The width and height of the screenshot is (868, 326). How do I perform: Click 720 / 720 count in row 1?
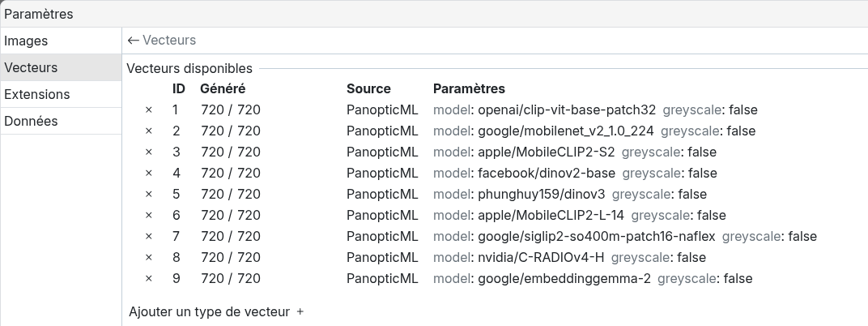click(230, 110)
